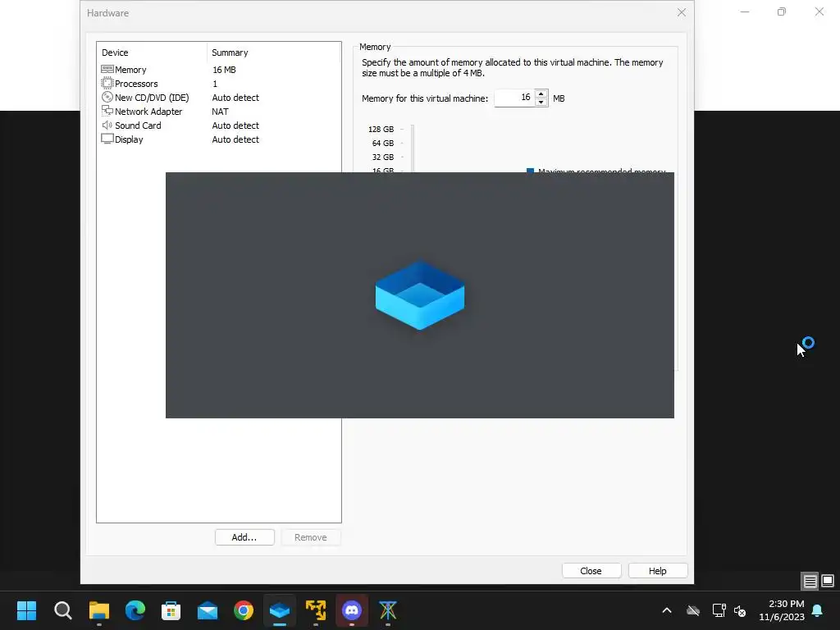Click the memory size input field
This screenshot has width=840, height=630.
514,98
